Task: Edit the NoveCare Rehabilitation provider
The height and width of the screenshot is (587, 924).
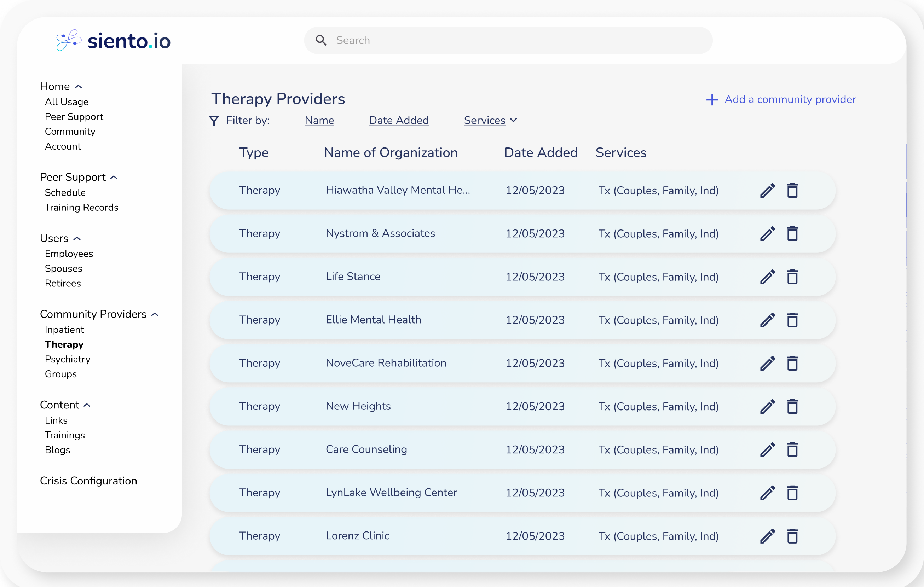Action: coord(767,363)
